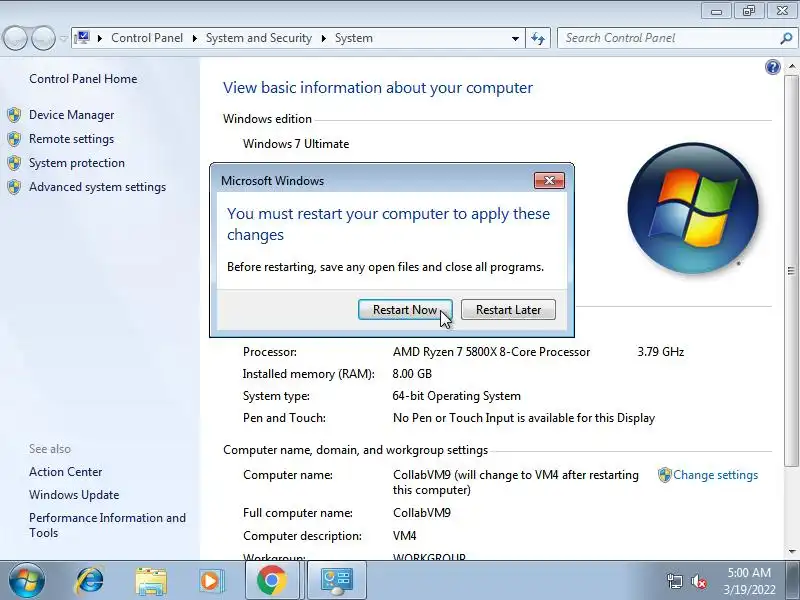Image resolution: width=800 pixels, height=600 pixels.
Task: Click the Restart Now button
Action: pyautogui.click(x=405, y=310)
